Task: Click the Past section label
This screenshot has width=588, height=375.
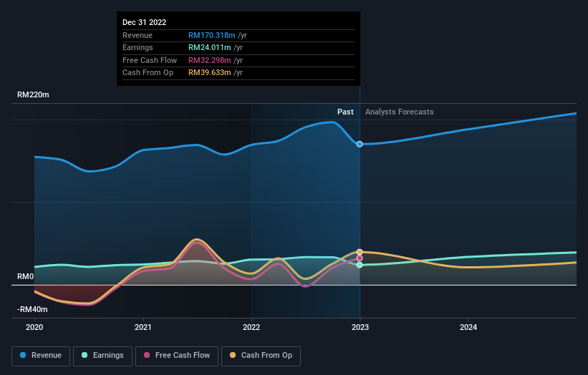Action: [x=345, y=112]
